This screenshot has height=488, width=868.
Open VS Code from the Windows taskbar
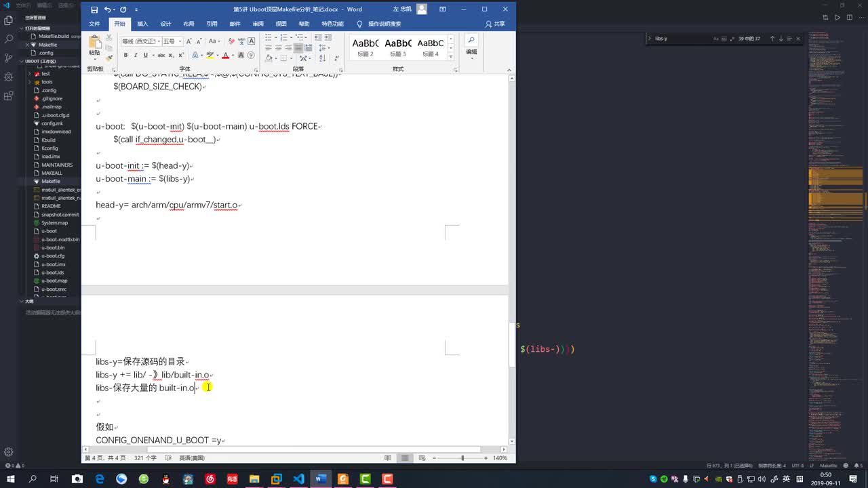pos(298,479)
